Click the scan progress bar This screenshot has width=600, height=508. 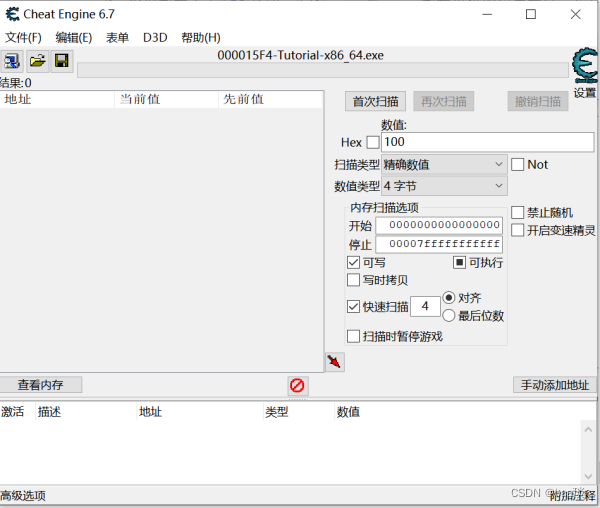coord(323,70)
